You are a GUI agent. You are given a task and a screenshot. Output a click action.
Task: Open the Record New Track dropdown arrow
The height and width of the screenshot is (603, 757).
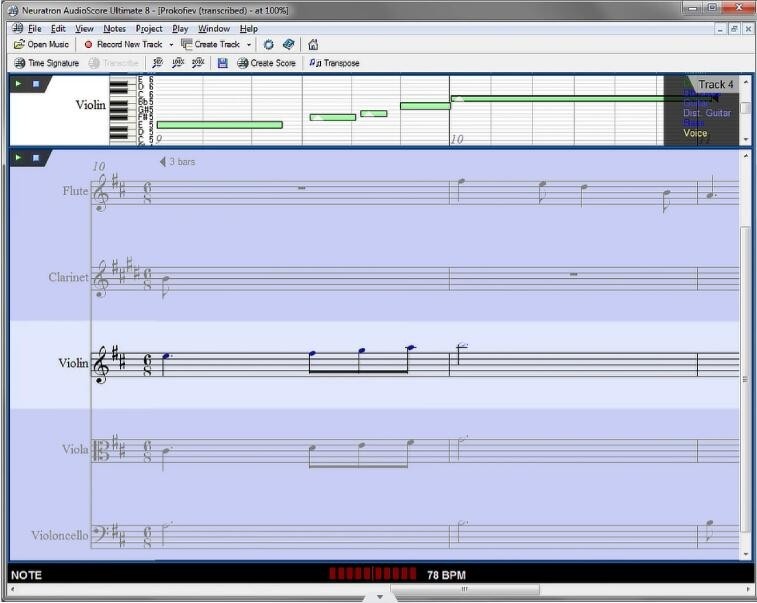tap(171, 45)
